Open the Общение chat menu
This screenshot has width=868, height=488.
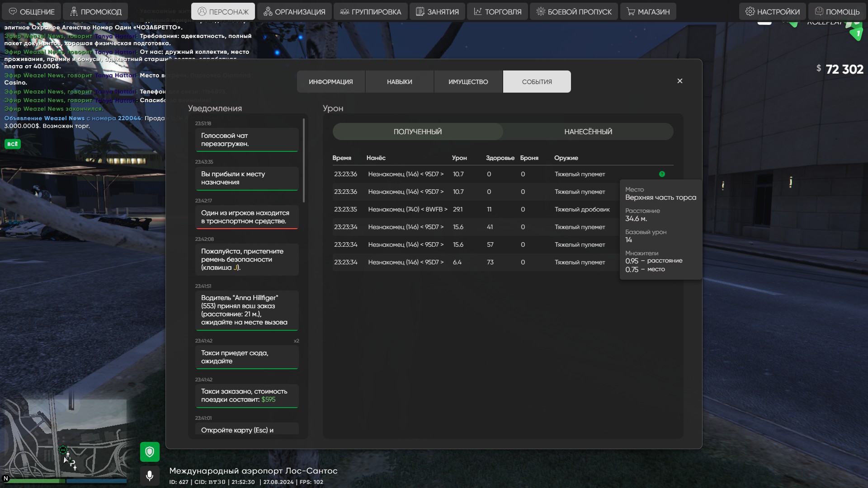tap(32, 12)
